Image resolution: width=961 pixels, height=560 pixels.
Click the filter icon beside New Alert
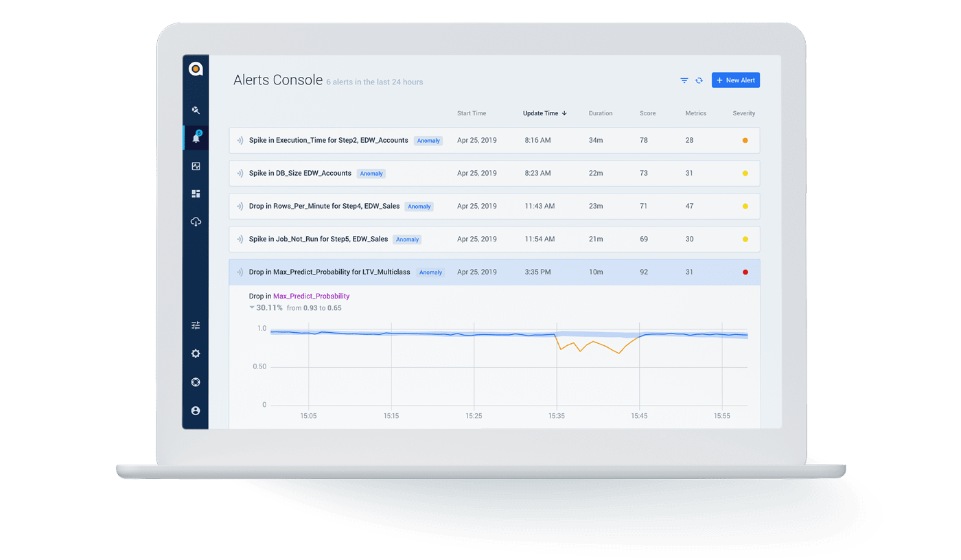coord(684,80)
